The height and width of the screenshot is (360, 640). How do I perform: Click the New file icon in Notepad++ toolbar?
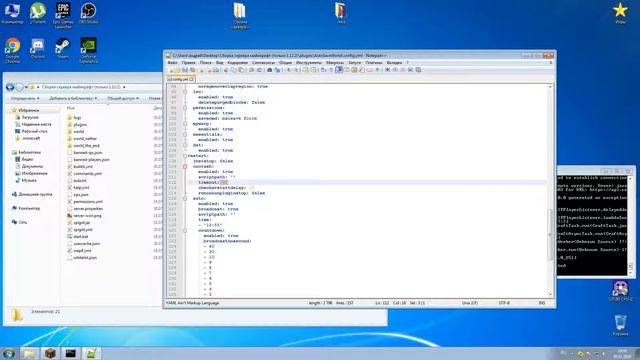[171, 70]
